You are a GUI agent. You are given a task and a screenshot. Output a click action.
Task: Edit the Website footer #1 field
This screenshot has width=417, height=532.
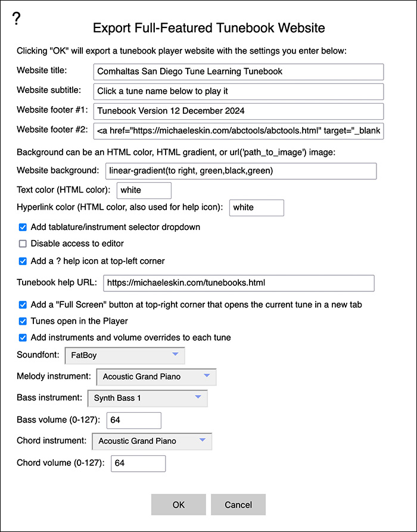coord(238,111)
